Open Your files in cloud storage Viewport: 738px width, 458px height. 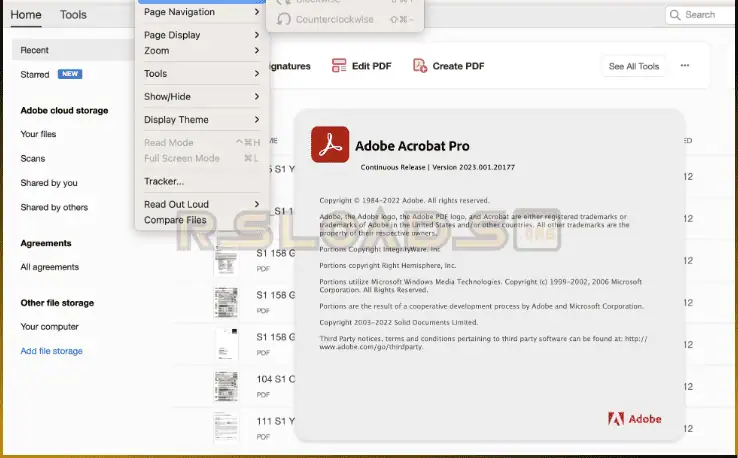click(x=38, y=134)
